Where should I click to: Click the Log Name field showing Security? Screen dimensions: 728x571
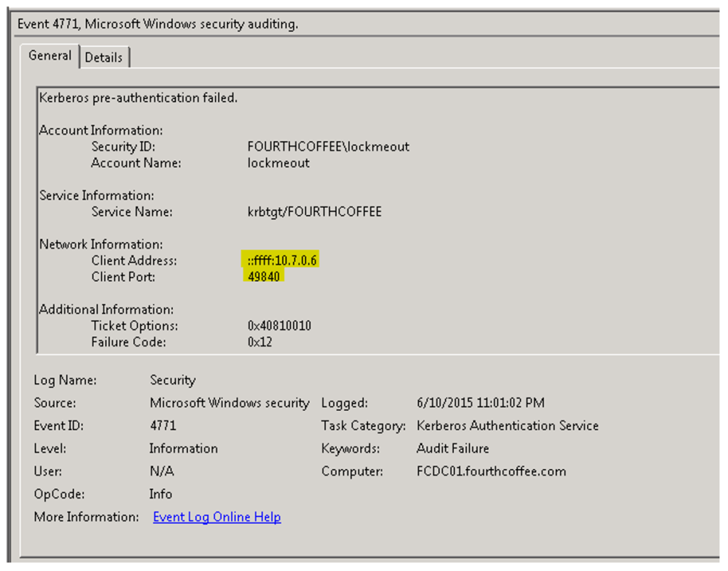(x=172, y=380)
